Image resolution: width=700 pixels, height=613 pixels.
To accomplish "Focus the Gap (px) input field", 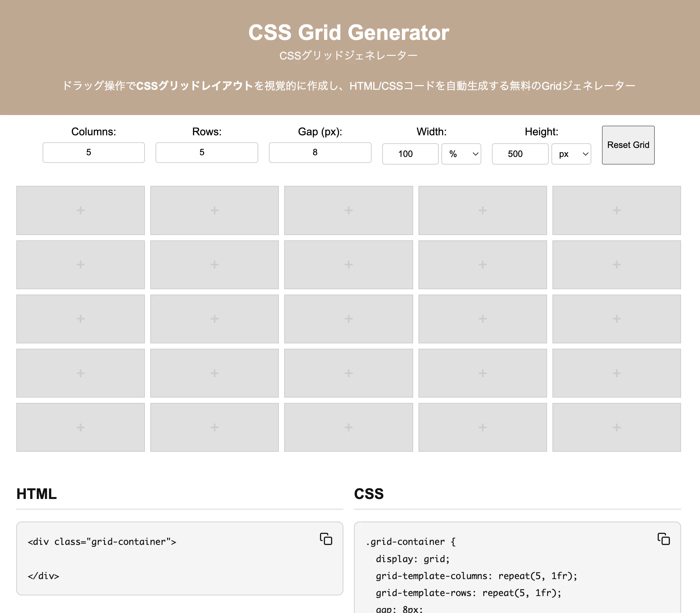I will click(320, 153).
